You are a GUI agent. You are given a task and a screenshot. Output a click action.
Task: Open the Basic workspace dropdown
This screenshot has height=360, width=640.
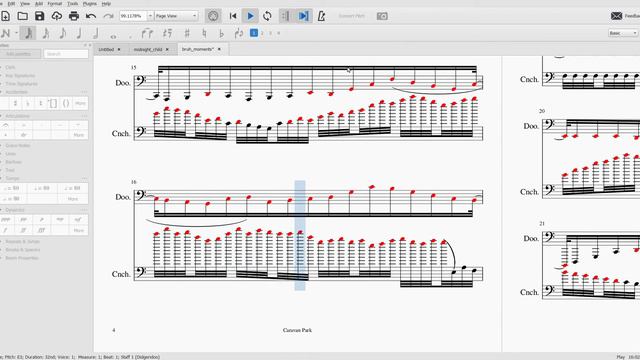(x=623, y=33)
